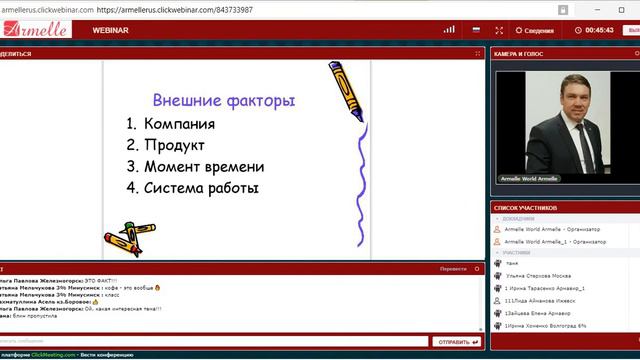Click the presenter video feed

tap(567, 127)
